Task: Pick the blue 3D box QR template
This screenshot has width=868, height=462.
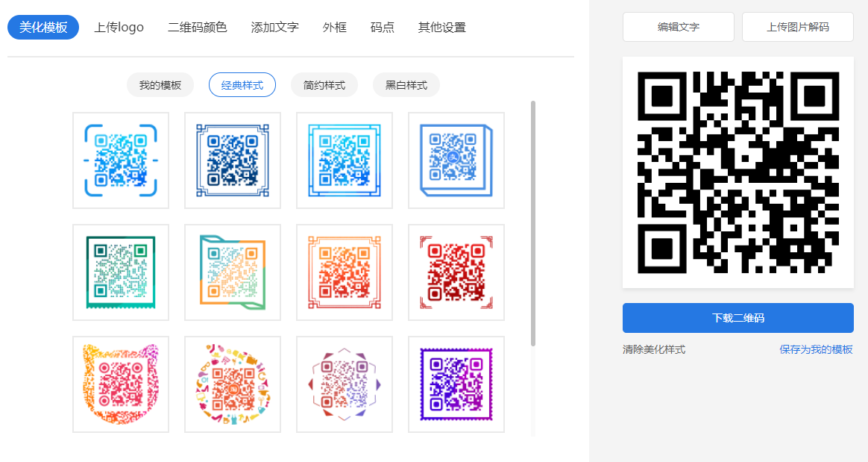Action: (x=456, y=160)
